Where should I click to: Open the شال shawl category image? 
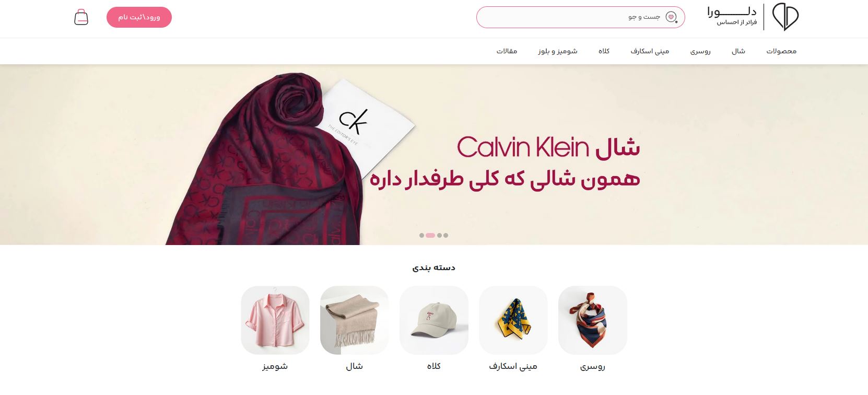click(x=354, y=320)
